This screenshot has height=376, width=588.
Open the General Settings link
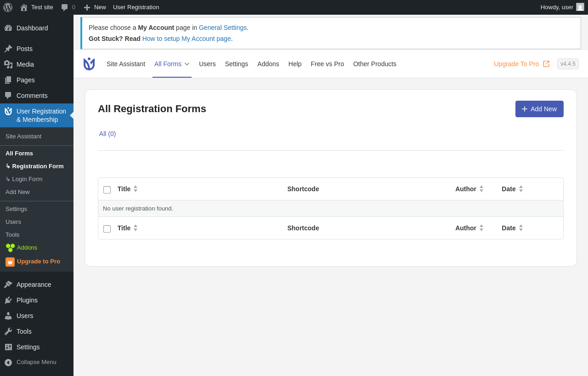[x=223, y=28]
